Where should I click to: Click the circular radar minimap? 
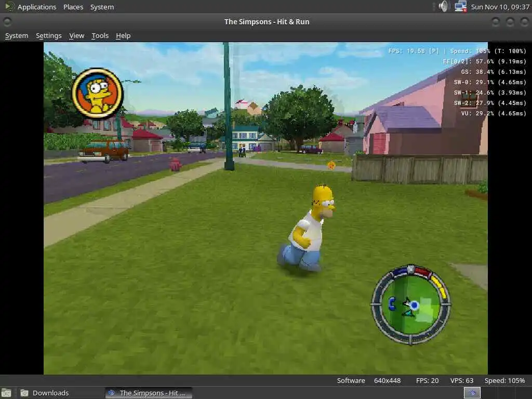pyautogui.click(x=410, y=304)
